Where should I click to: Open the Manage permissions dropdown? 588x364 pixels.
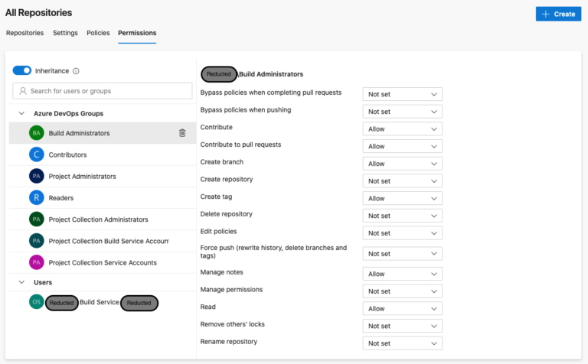coord(403,291)
